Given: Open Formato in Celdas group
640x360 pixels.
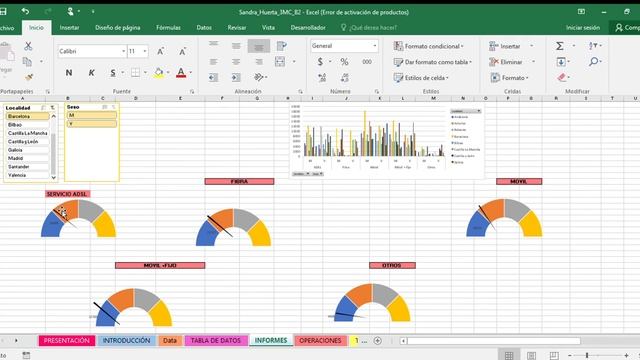Looking at the screenshot, I should pos(509,78).
